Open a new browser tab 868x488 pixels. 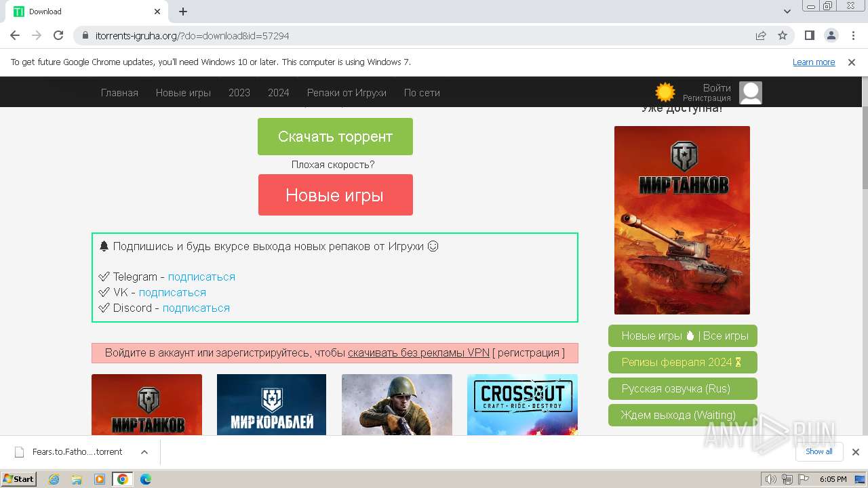[183, 12]
